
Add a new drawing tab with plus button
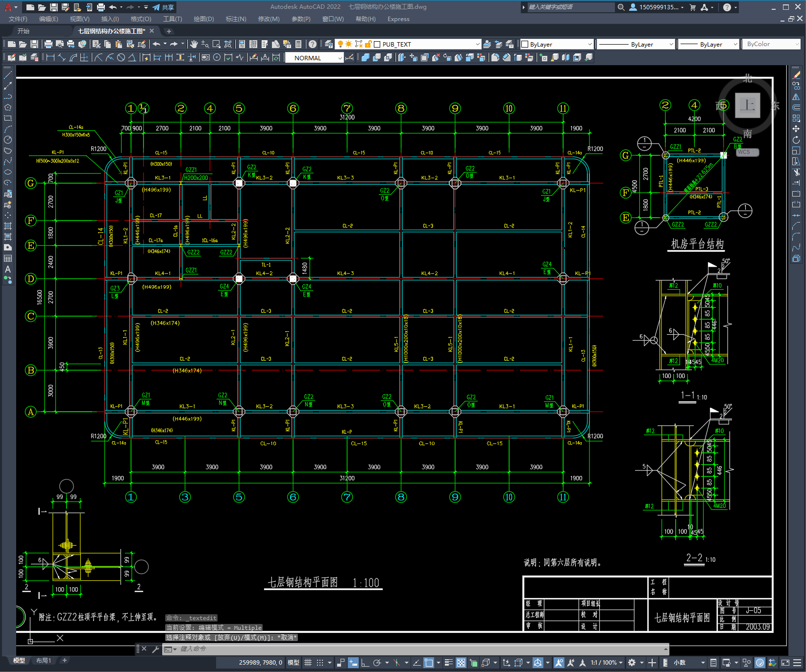coord(169,31)
